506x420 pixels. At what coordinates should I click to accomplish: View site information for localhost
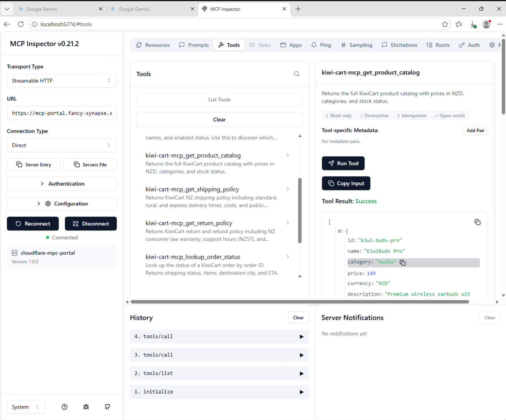(35, 24)
